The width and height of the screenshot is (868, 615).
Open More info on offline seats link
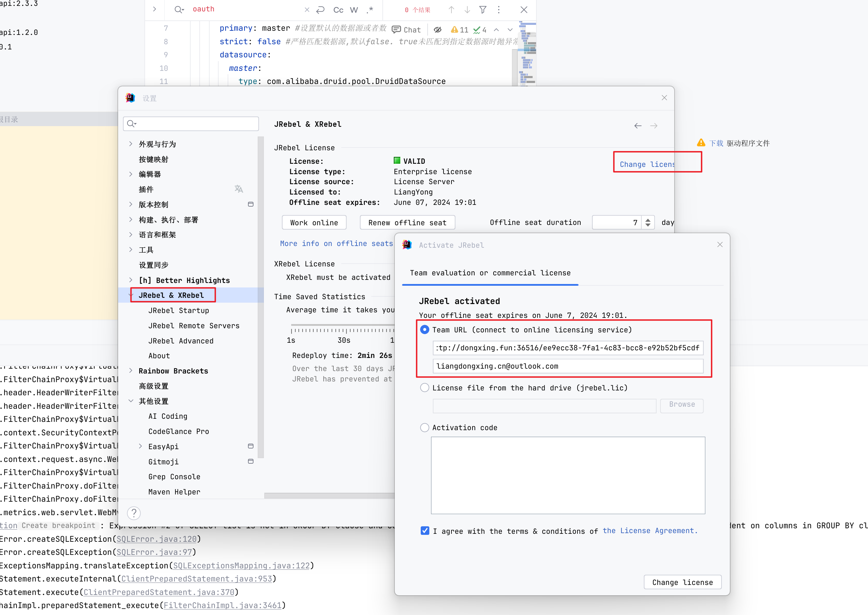[x=336, y=244]
